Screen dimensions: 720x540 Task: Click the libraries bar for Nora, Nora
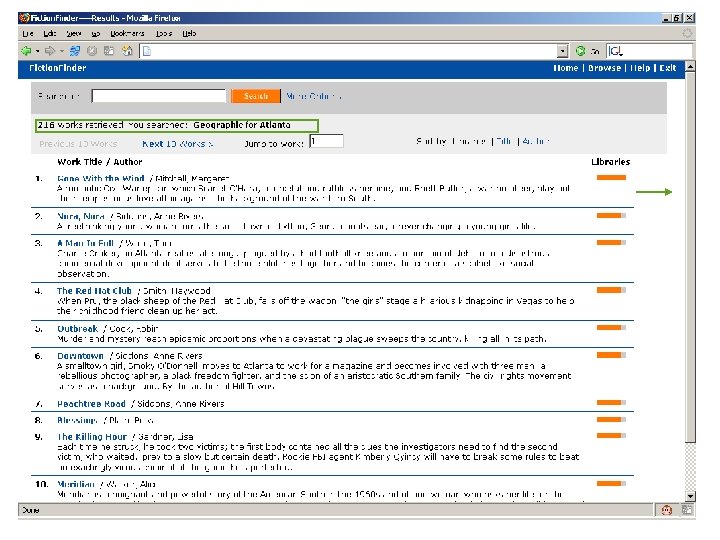point(611,215)
